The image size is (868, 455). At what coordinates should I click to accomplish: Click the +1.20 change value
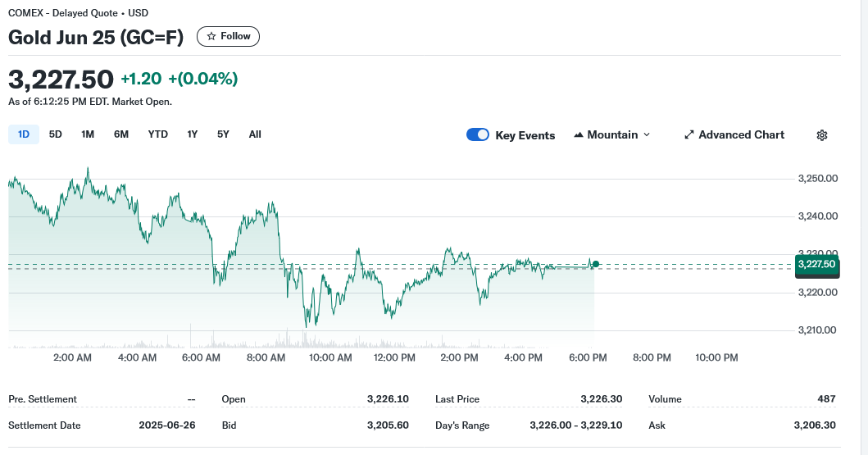coord(141,79)
